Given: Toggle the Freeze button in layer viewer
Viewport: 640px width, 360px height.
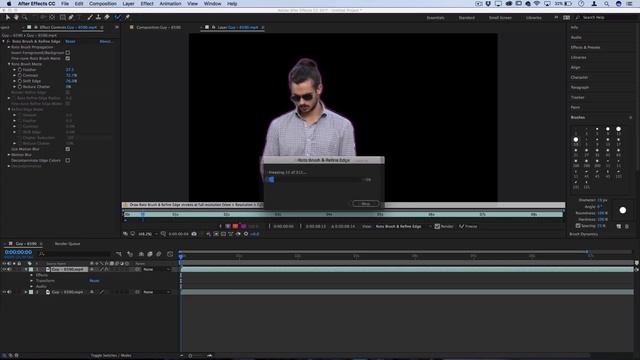Looking at the screenshot, I should (x=468, y=226).
